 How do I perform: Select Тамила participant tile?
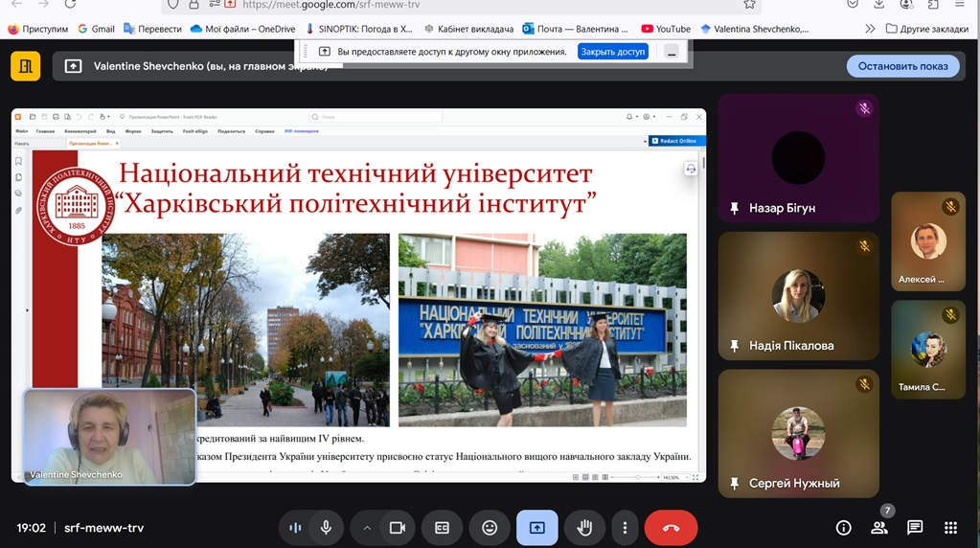pos(928,350)
